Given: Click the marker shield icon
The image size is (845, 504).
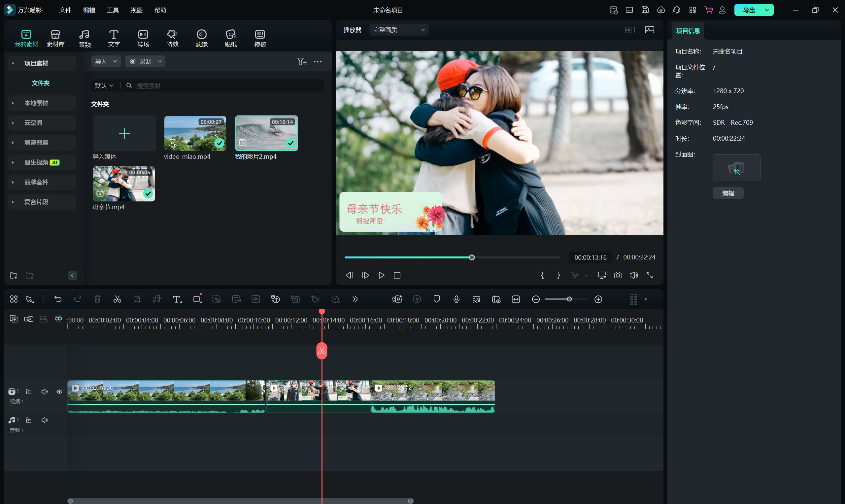Looking at the screenshot, I should pyautogui.click(x=437, y=299).
